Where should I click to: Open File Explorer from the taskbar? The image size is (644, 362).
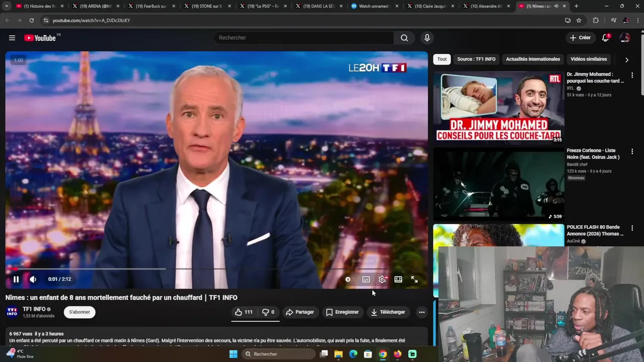[339, 354]
